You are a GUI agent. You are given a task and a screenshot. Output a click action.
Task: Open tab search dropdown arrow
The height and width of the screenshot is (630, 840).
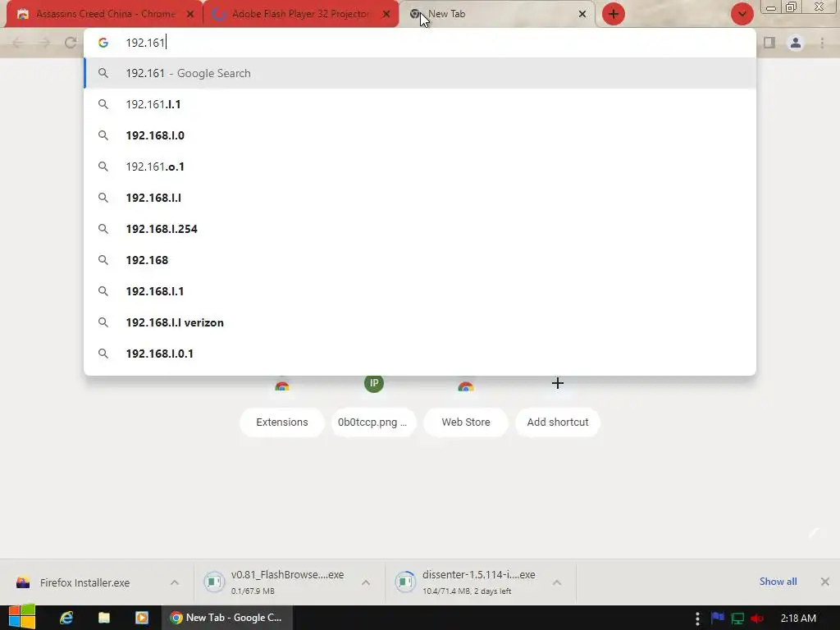pos(742,14)
